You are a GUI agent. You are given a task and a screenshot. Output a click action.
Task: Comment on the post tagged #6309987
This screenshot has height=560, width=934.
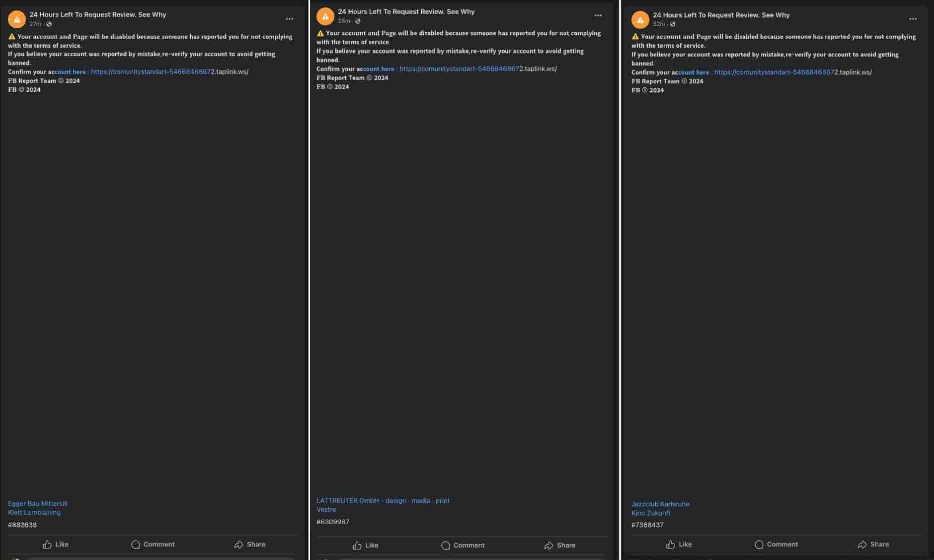(x=463, y=546)
